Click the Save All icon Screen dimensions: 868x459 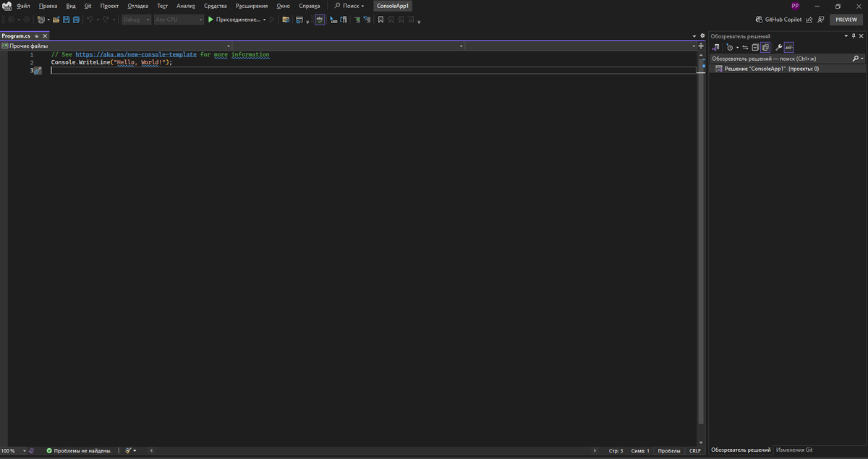click(76, 20)
